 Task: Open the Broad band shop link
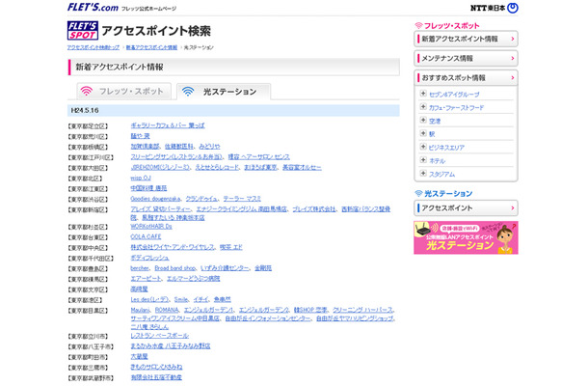(x=175, y=268)
